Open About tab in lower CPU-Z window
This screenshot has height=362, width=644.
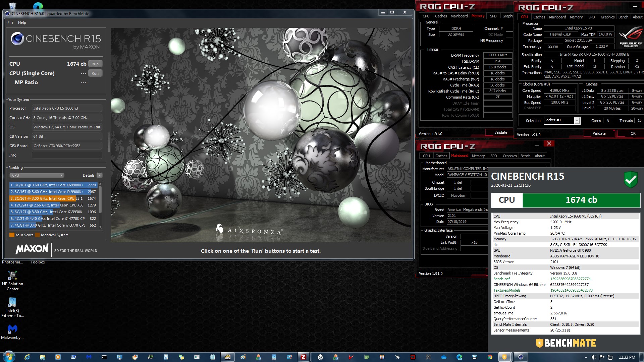[539, 156]
